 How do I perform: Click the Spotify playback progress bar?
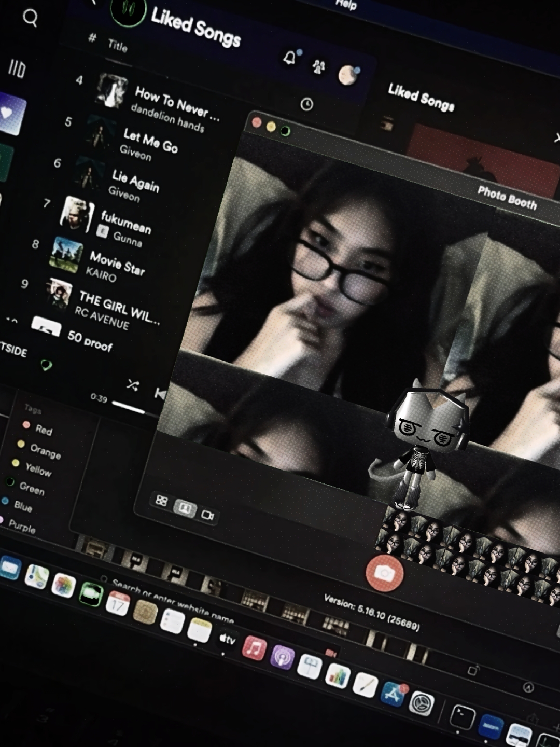coord(128,408)
